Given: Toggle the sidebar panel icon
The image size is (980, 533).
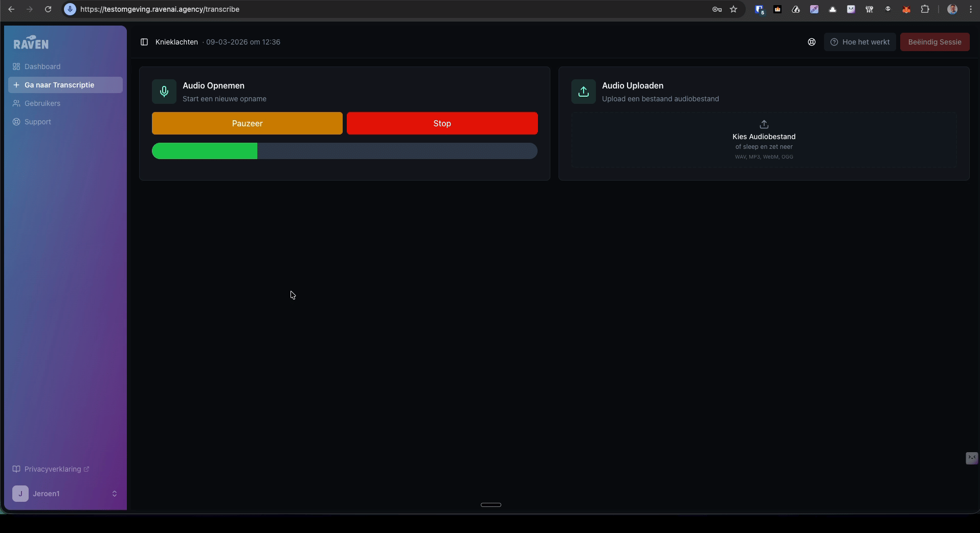Looking at the screenshot, I should (x=144, y=42).
